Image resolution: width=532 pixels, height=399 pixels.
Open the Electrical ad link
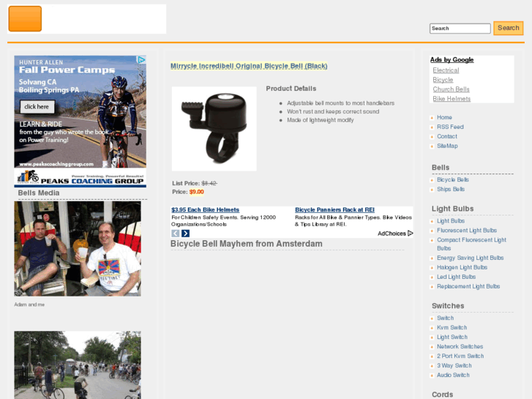pyautogui.click(x=446, y=70)
